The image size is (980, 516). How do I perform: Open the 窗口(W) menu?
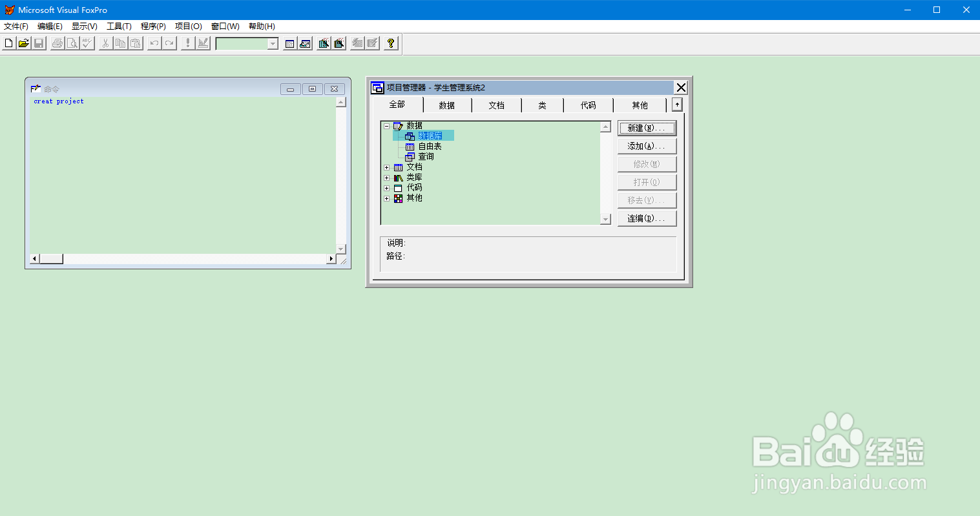(x=225, y=26)
